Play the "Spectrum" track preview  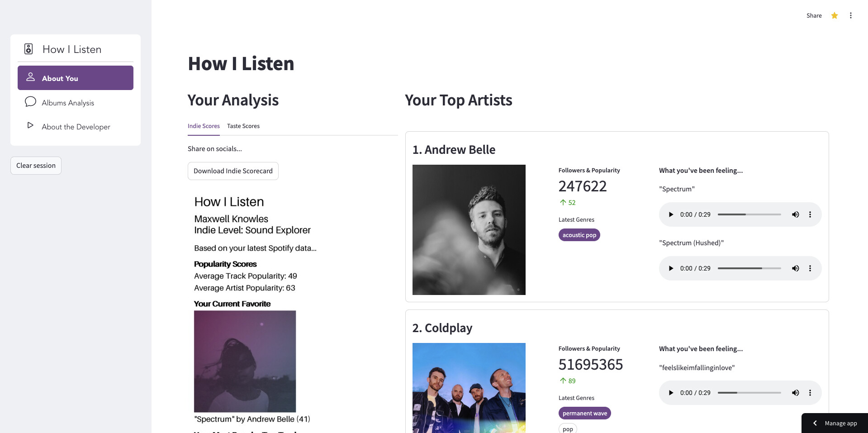click(x=671, y=214)
